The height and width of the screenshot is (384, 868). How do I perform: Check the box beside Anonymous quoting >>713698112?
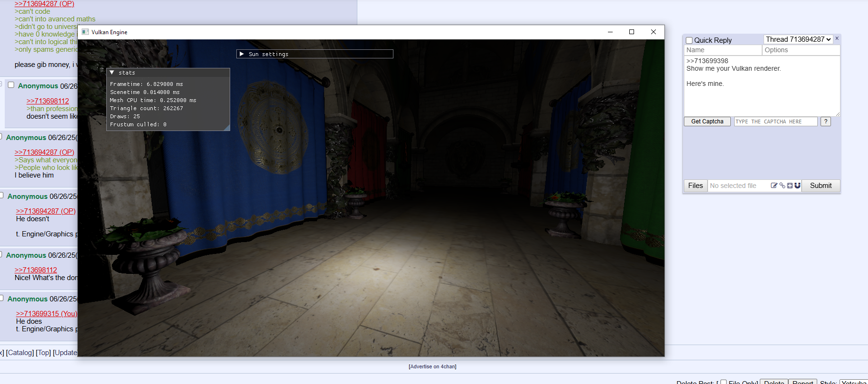tap(11, 85)
